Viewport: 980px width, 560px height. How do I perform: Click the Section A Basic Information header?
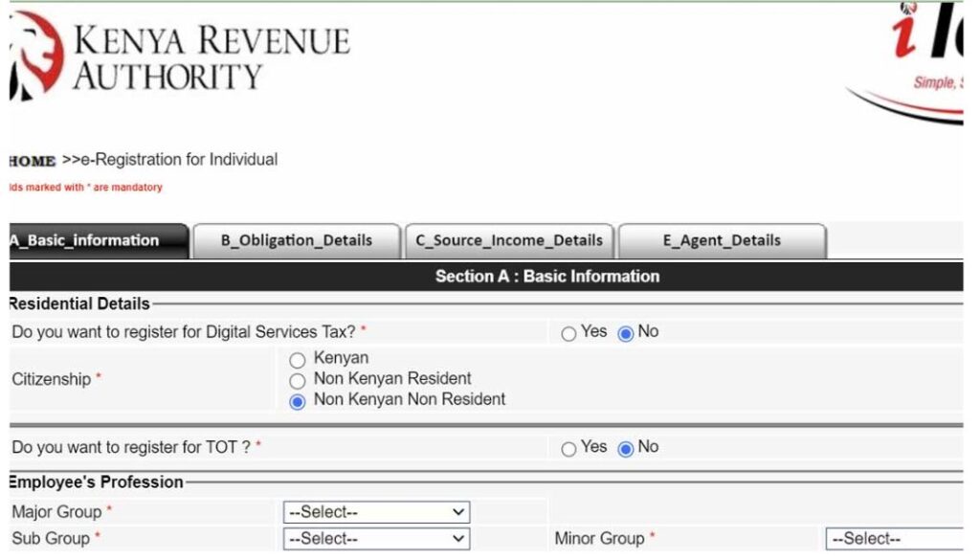coord(546,277)
